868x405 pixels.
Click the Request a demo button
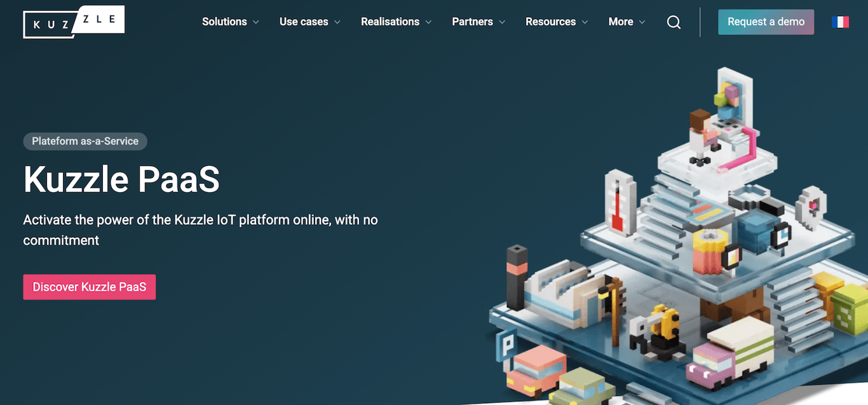[766, 22]
